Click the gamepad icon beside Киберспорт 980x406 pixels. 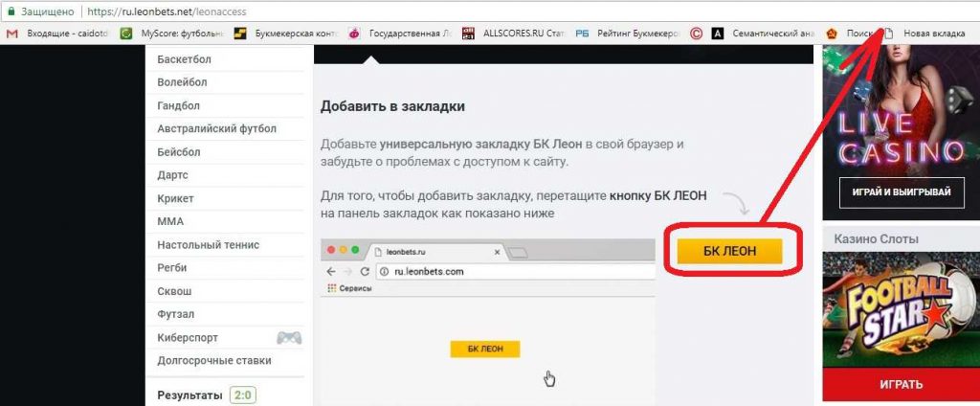click(x=289, y=338)
